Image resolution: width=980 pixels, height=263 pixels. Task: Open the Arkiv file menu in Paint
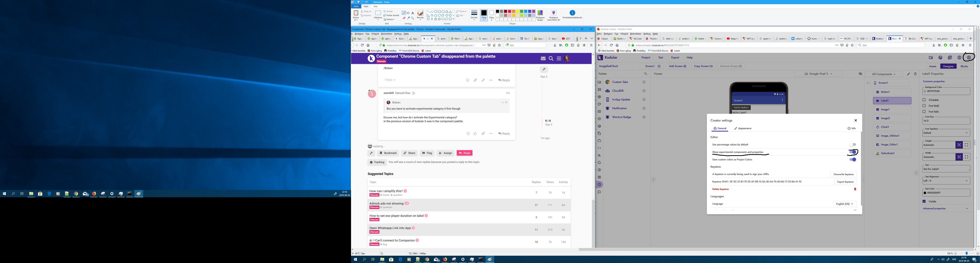pyautogui.click(x=356, y=6)
